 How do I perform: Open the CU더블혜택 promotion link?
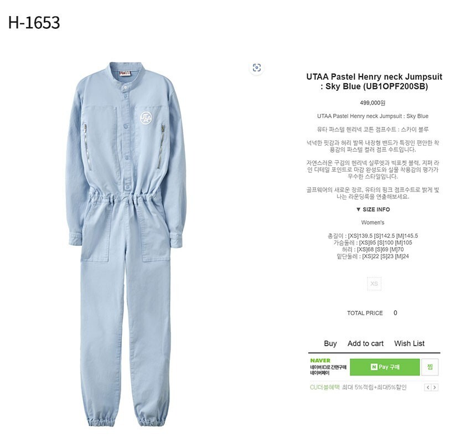point(324,387)
